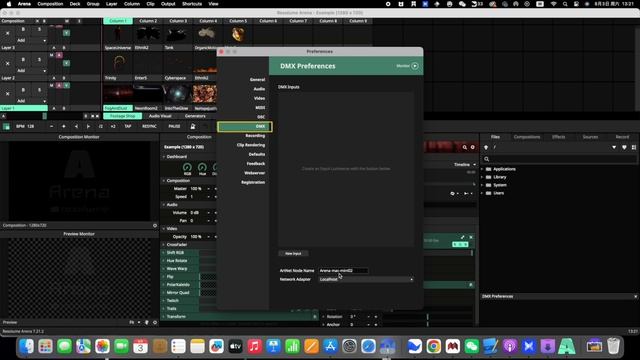Show favorites with the heart icon
The height and width of the screenshot is (360, 640).
click(x=624, y=147)
